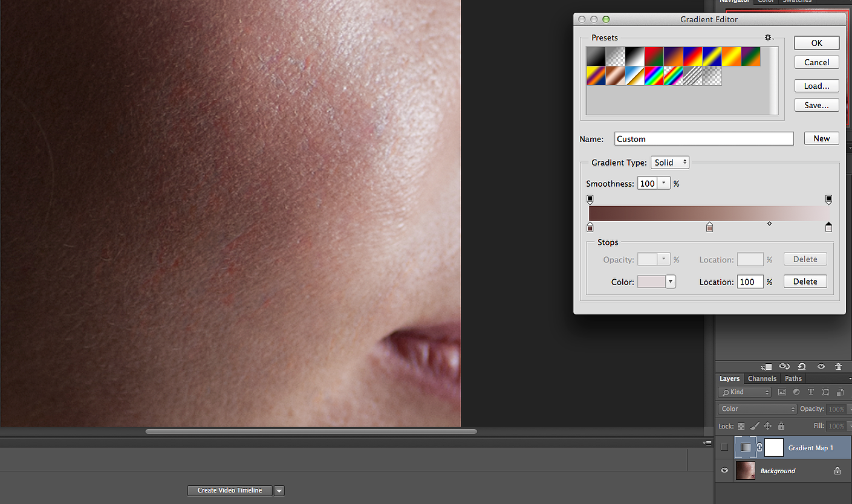Select the left opacity stop above gradient

[590, 199]
